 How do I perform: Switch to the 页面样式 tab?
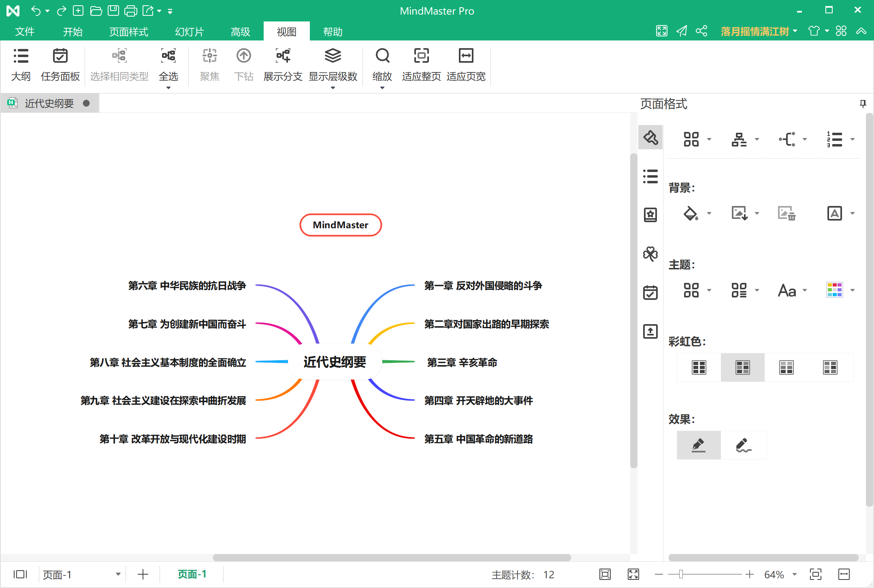click(129, 32)
